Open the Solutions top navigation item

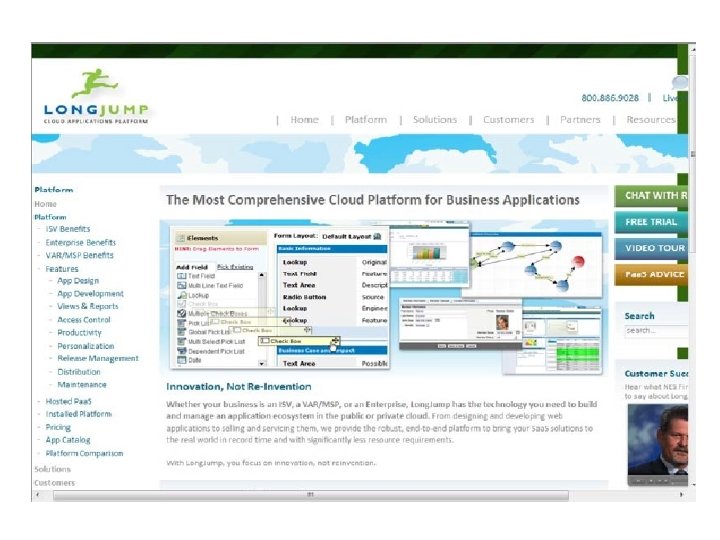(x=435, y=120)
